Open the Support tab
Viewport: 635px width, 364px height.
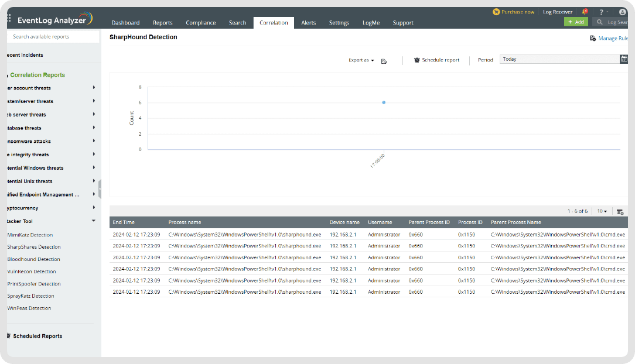click(404, 23)
